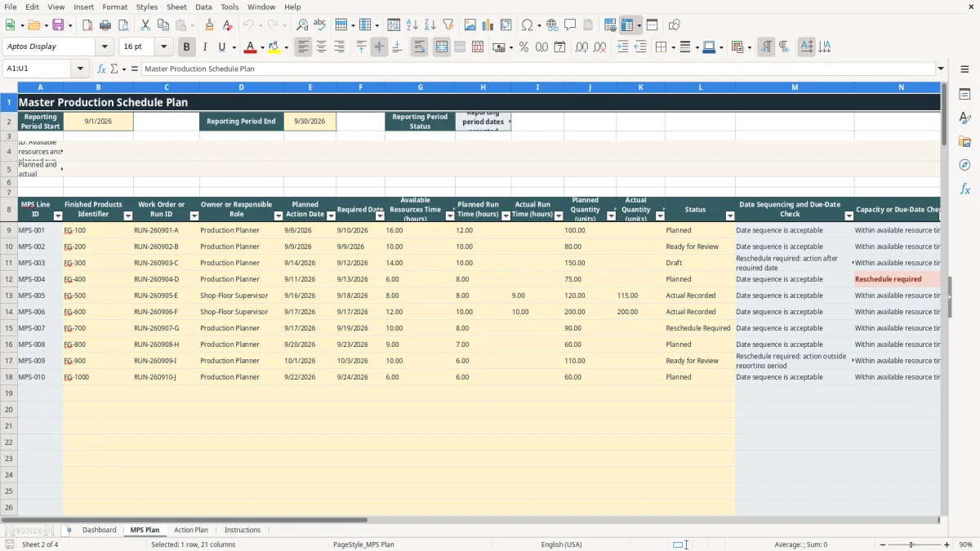The image size is (980, 551).
Task: Toggle Italic formatting
Action: (205, 47)
